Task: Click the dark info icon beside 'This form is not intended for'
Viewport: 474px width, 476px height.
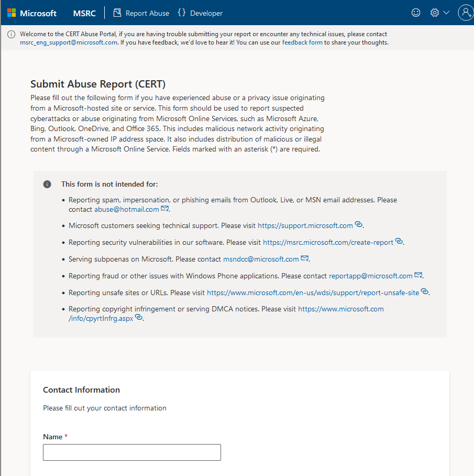Action: [47, 185]
